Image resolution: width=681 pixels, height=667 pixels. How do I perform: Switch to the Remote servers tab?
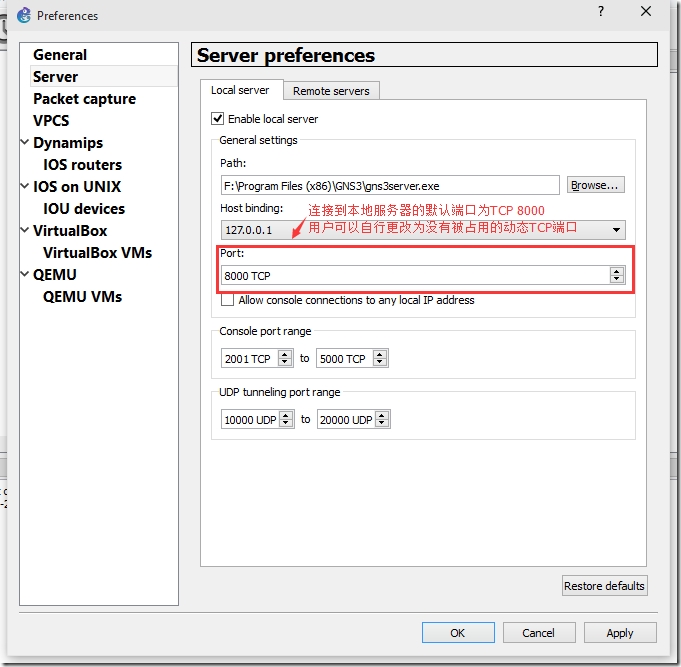(x=331, y=91)
